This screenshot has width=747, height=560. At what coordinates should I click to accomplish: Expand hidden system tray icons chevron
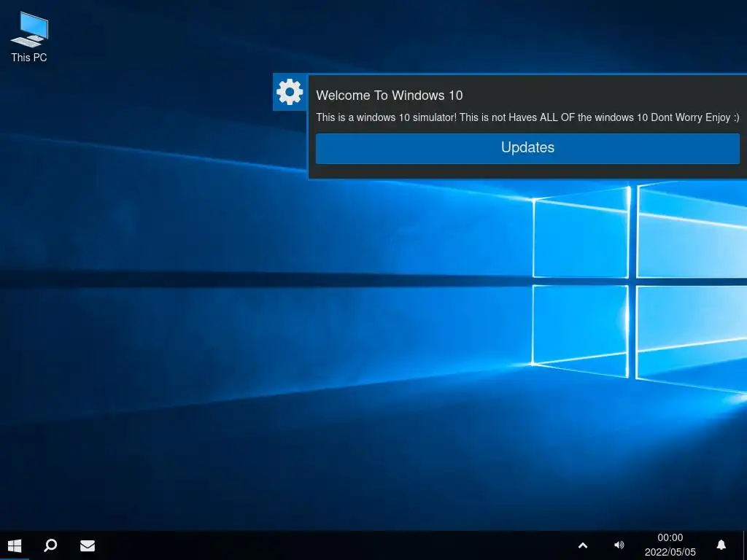pos(583,545)
